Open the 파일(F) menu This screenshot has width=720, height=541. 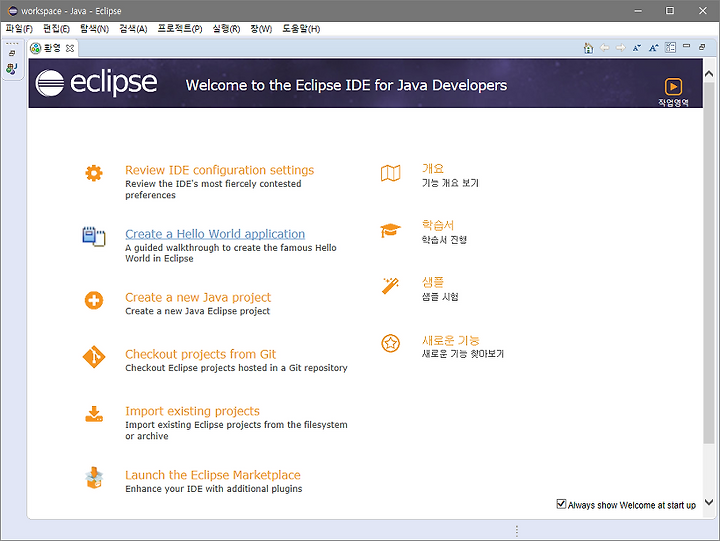pos(19,29)
